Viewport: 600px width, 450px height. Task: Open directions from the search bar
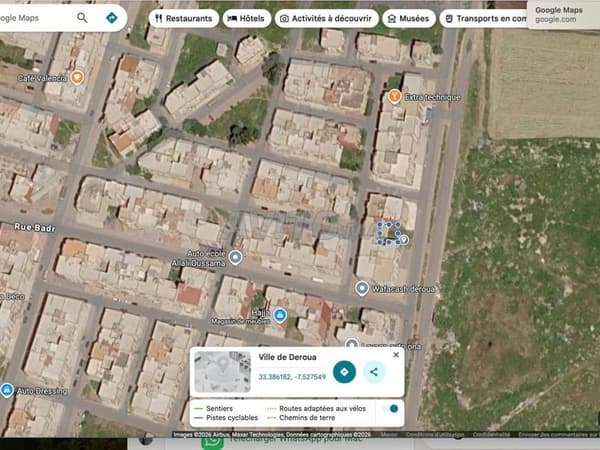coord(112,18)
